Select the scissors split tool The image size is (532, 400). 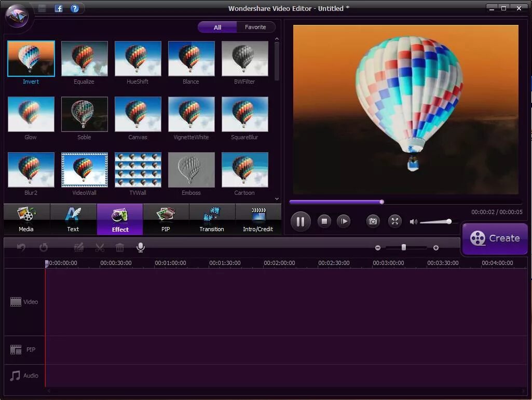(x=100, y=248)
